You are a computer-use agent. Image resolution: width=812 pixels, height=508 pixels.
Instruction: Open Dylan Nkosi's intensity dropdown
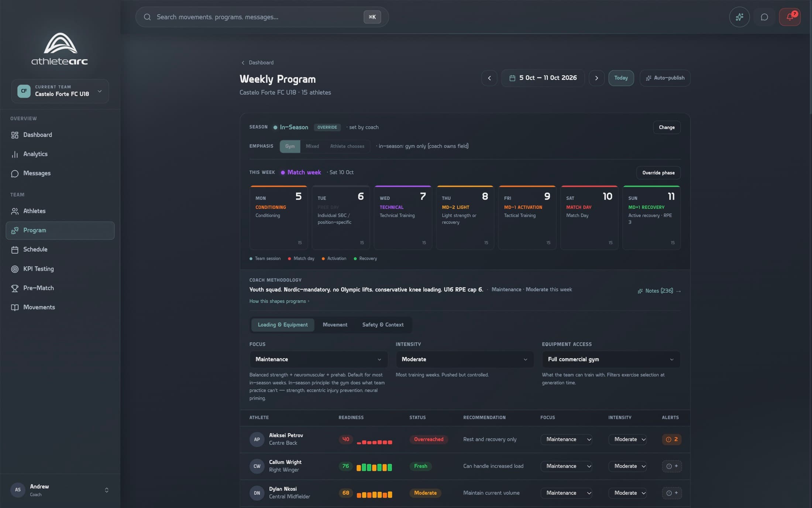pyautogui.click(x=627, y=493)
